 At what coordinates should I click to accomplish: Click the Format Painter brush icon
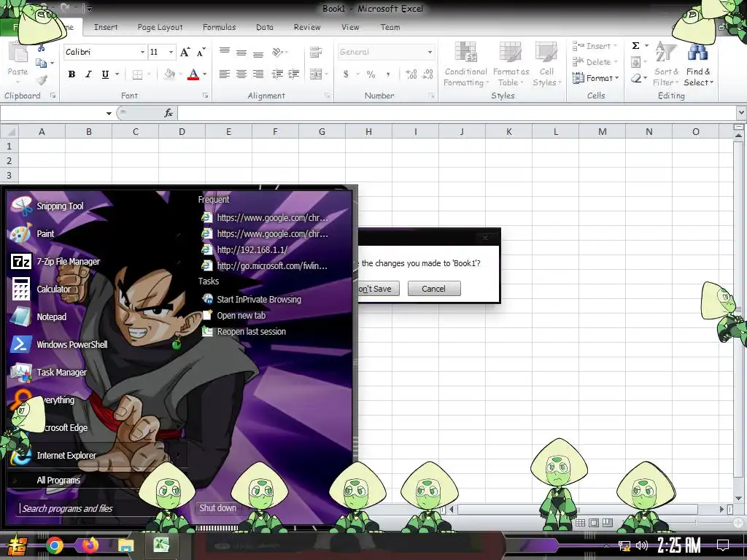[x=42, y=79]
